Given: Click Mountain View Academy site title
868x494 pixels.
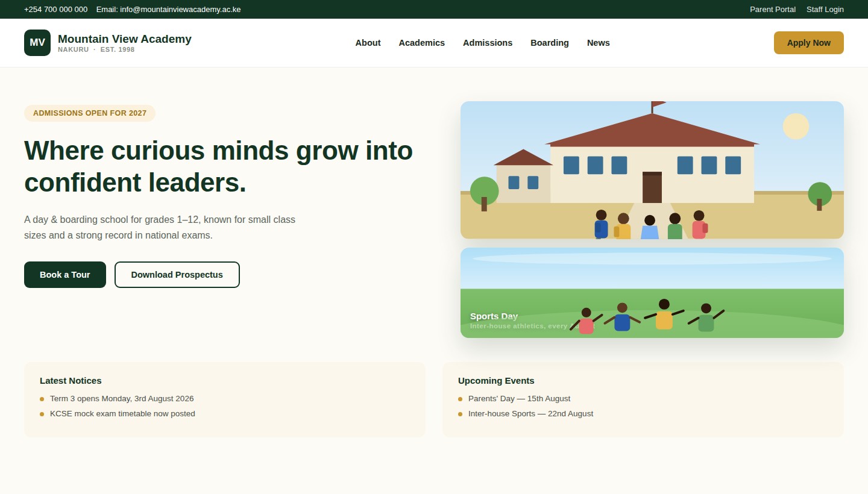Looking at the screenshot, I should [125, 39].
